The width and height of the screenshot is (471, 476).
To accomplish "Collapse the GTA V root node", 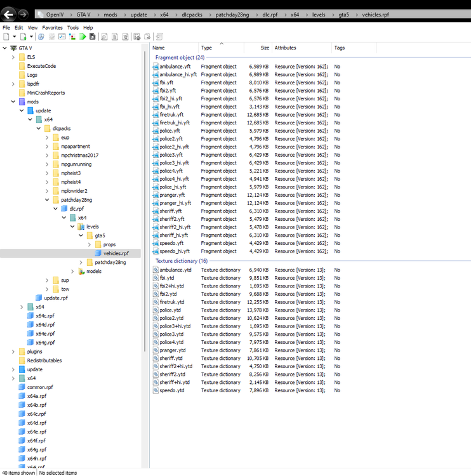I will 5,48.
